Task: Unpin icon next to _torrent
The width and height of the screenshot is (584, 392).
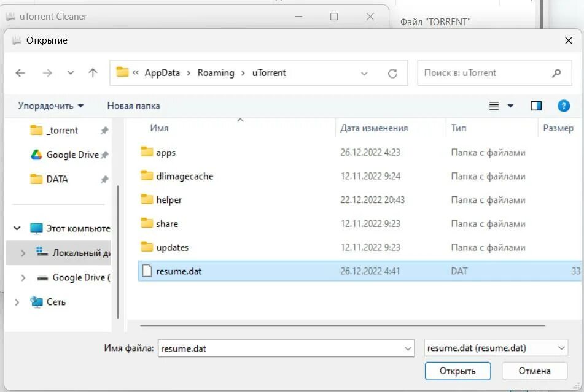Action: (104, 131)
